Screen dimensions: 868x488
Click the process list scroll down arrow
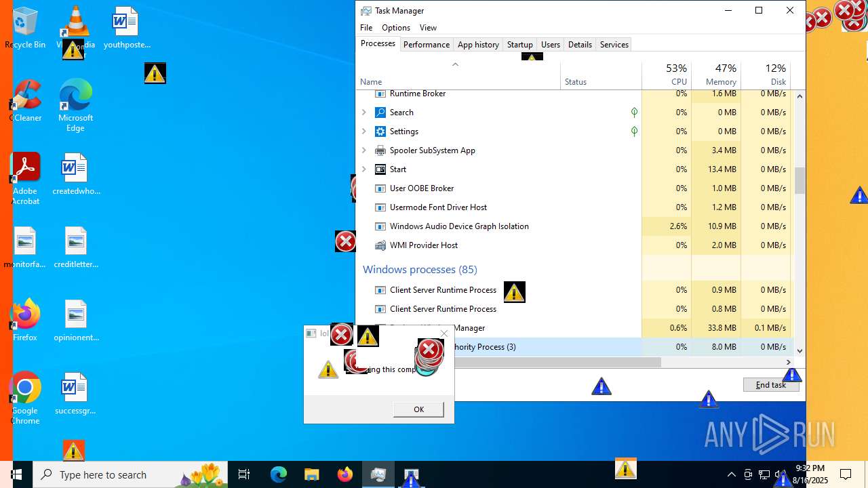800,351
